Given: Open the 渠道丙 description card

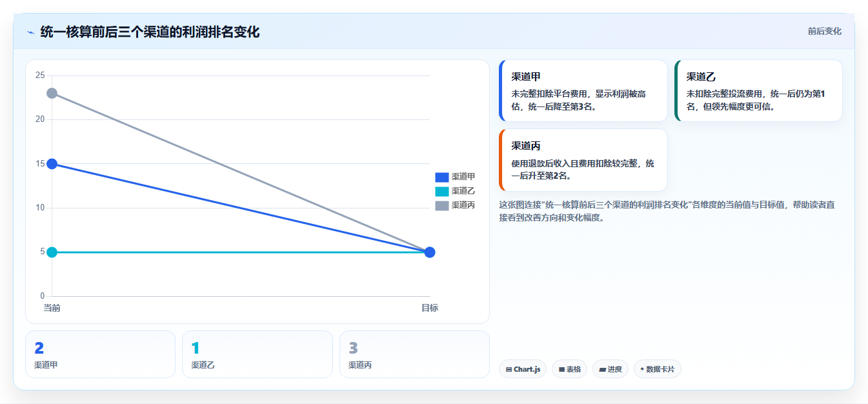Looking at the screenshot, I should 583,160.
